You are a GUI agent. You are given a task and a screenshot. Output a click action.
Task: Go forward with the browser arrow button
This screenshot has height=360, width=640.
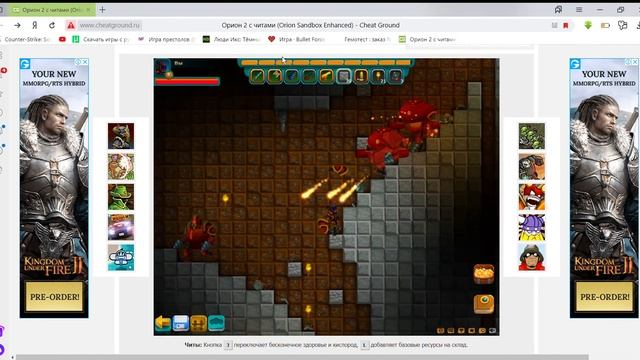(17, 25)
